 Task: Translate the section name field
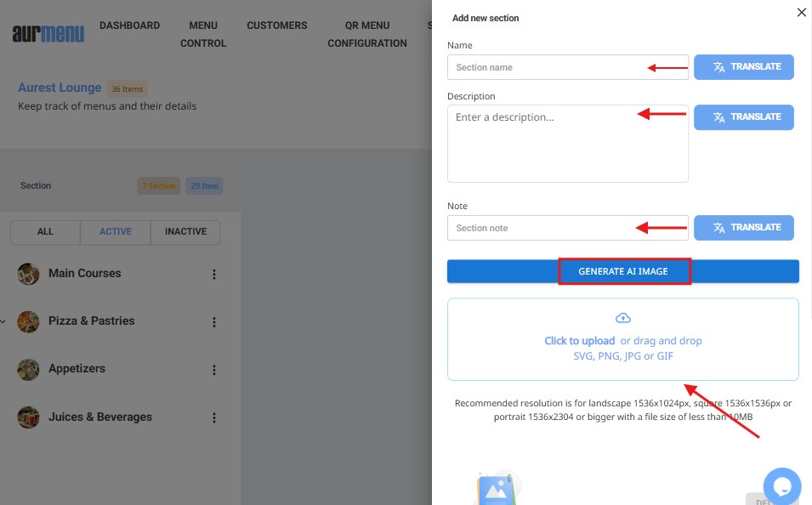[x=743, y=67]
